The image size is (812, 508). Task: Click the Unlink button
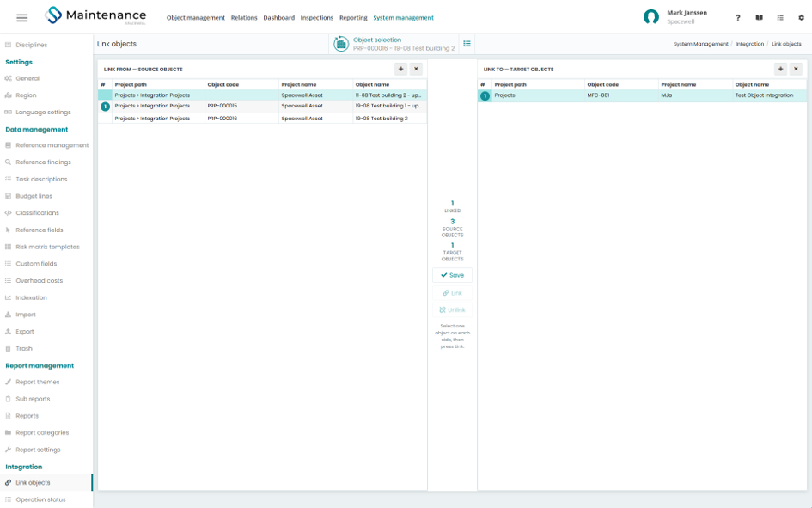coord(452,309)
